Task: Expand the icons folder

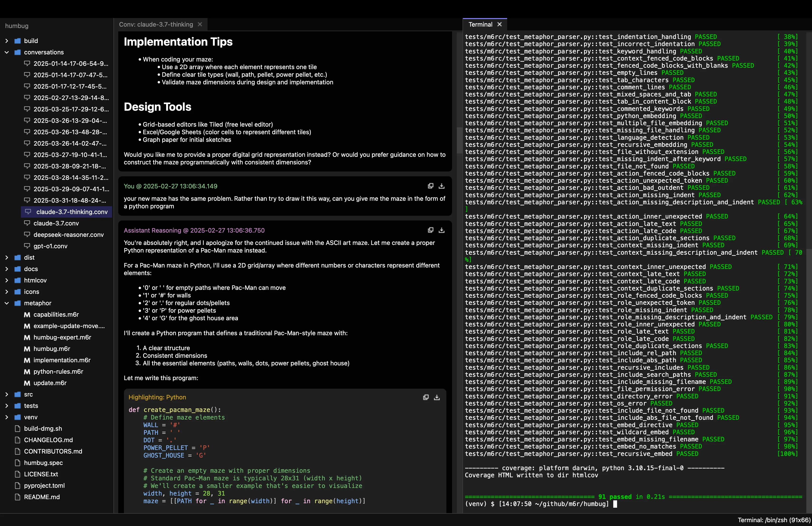Action: (x=6, y=292)
